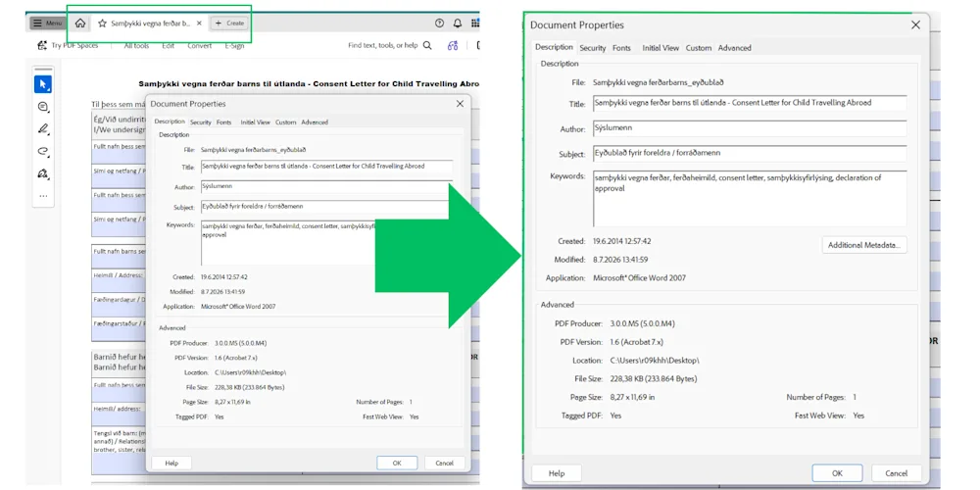Click File name value in enlarged dialog

pyautogui.click(x=659, y=82)
